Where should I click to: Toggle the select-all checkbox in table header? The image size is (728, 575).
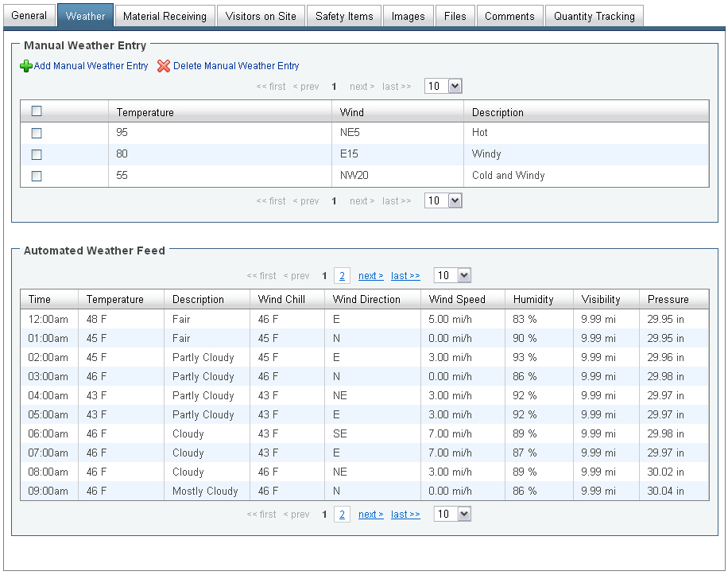37,111
